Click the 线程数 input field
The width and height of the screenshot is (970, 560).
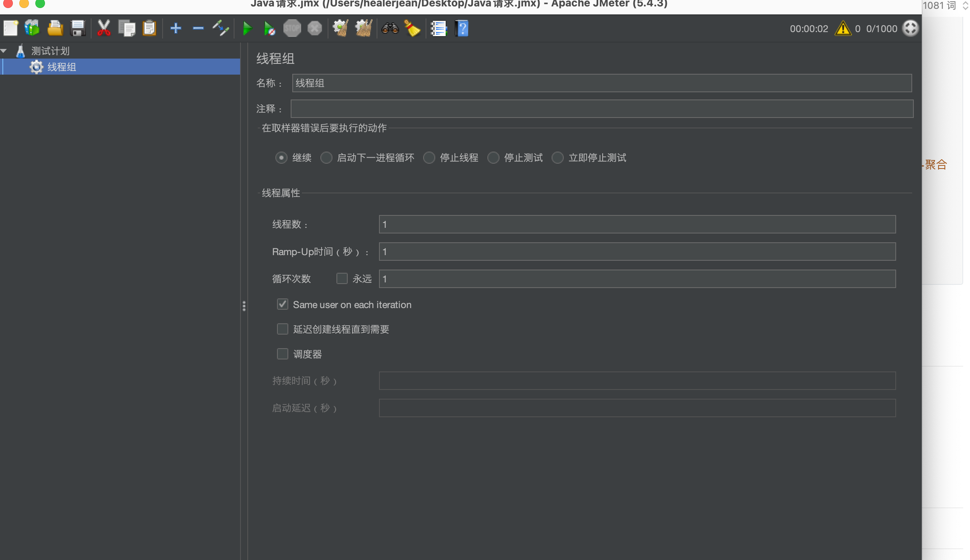click(x=637, y=224)
